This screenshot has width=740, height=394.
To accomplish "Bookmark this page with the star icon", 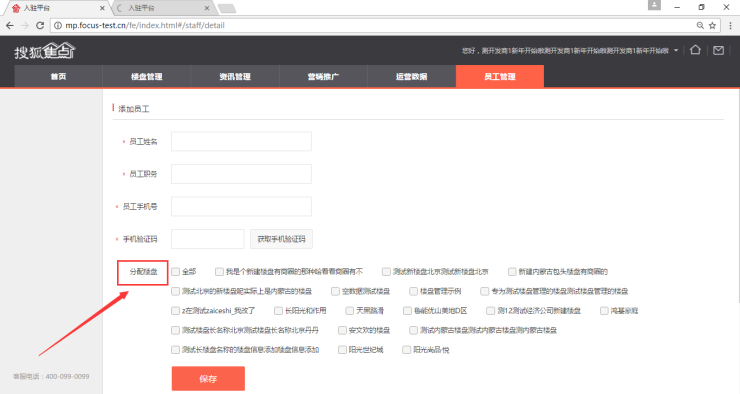I will coord(713,25).
